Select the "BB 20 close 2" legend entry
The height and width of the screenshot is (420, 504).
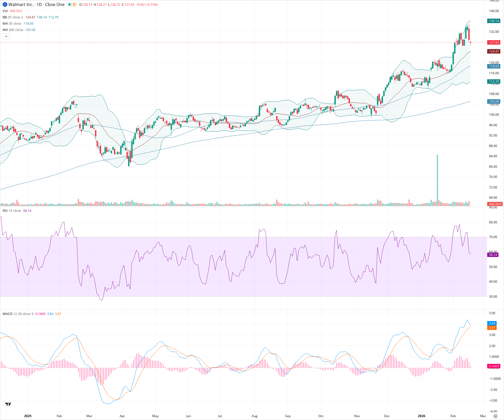pos(13,17)
